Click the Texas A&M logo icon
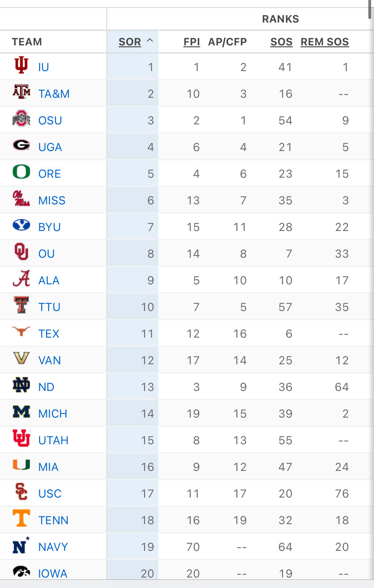The height and width of the screenshot is (588, 374). 21,92
